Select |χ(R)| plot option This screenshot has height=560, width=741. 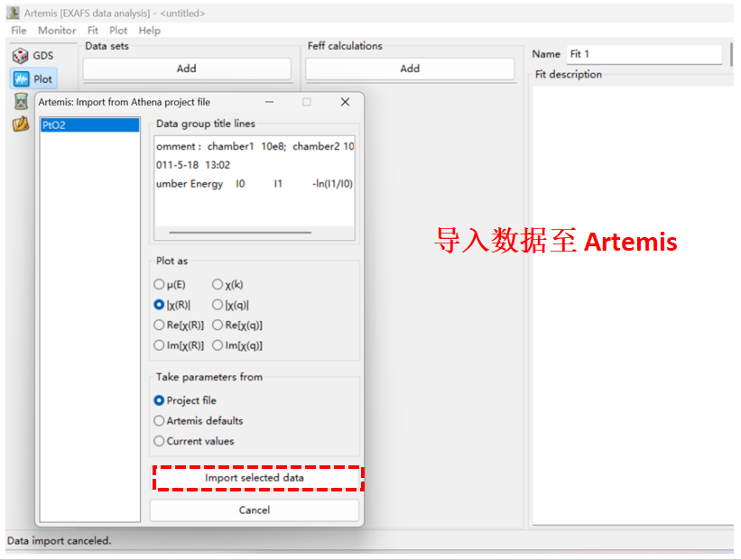coord(172,305)
